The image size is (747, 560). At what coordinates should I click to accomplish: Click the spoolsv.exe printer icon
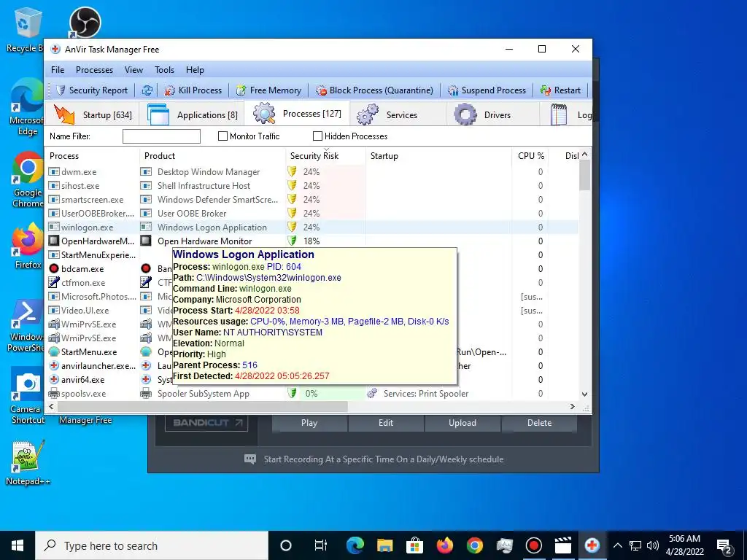click(54, 393)
